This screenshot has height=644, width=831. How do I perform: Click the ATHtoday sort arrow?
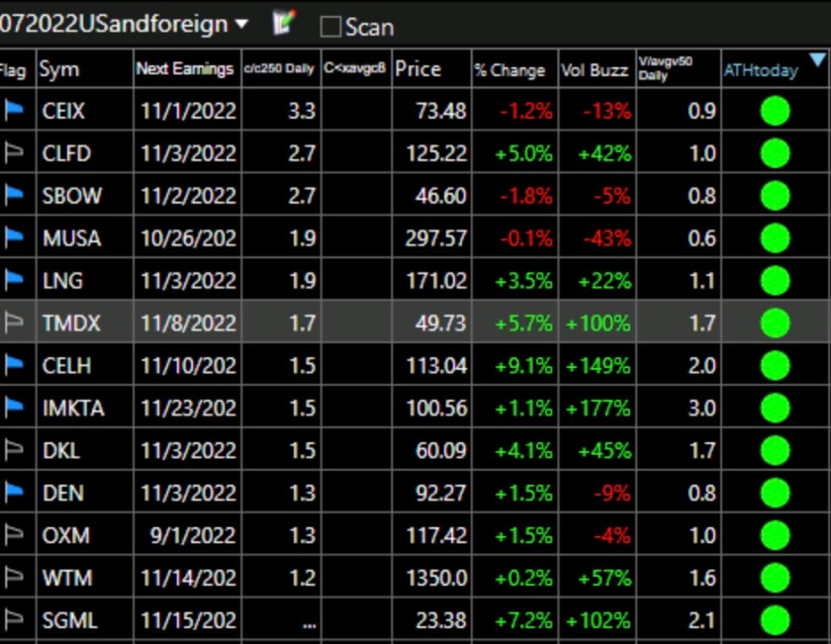click(818, 60)
